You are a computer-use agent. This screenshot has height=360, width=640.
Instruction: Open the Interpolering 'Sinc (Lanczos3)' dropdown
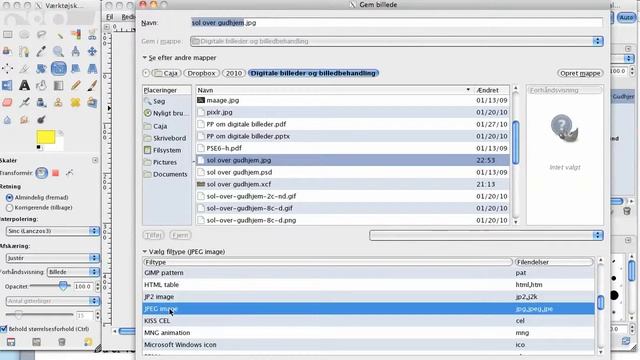(x=53, y=231)
